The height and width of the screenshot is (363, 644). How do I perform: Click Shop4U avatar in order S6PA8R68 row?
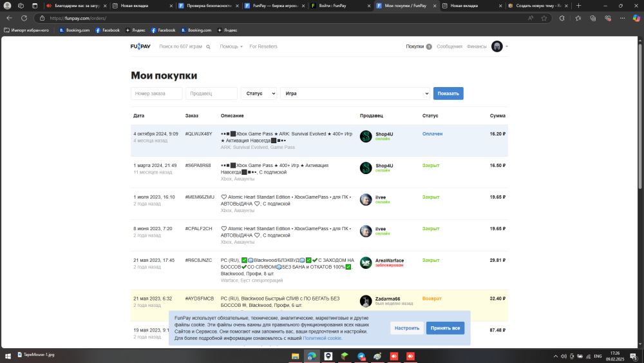366,168
